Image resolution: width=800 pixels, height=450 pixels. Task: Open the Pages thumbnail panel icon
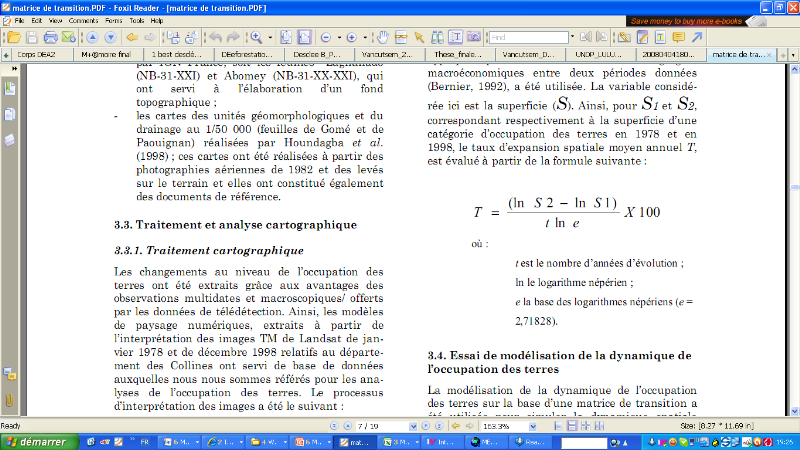[x=10, y=114]
